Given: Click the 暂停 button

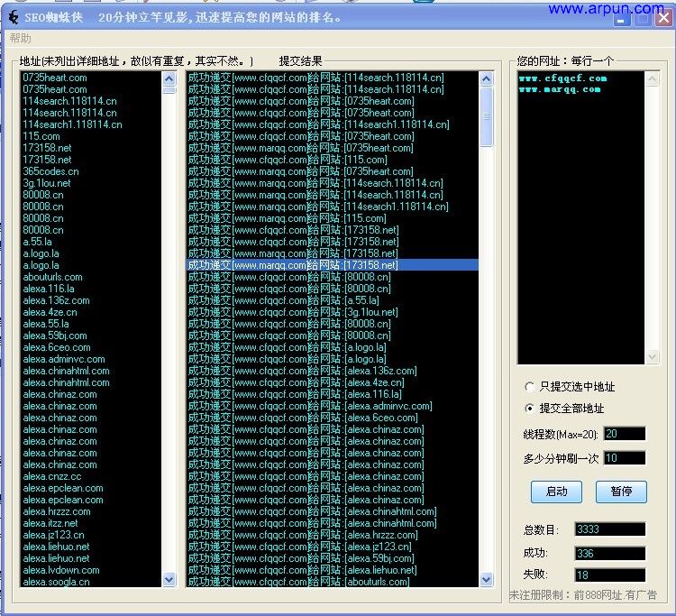Looking at the screenshot, I should click(x=621, y=492).
